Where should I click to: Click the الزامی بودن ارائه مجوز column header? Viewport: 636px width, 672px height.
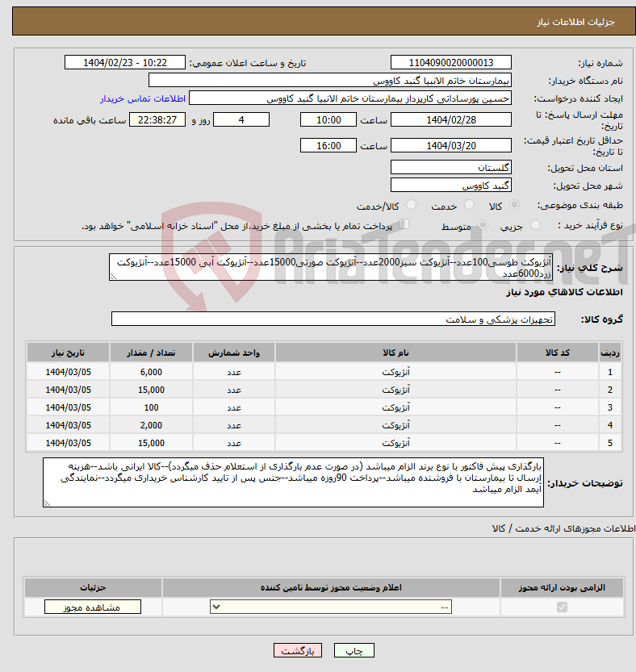point(562,587)
